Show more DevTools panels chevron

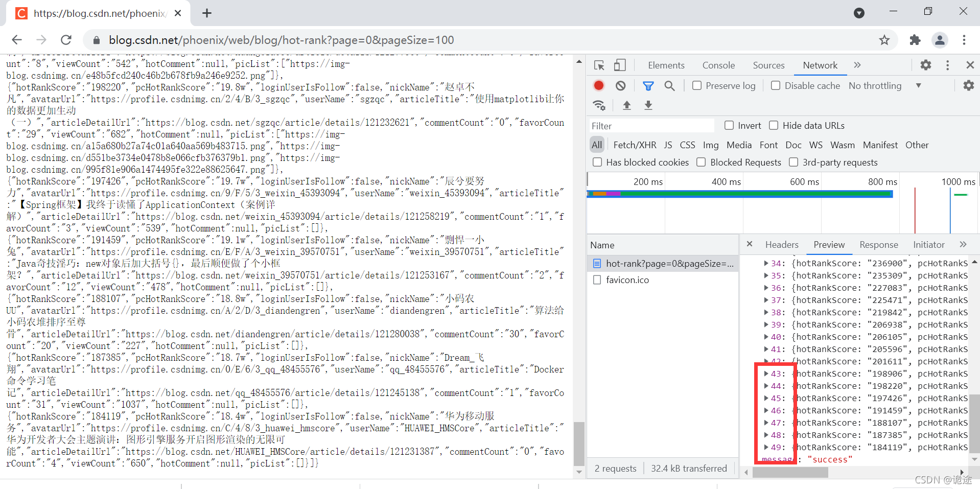(x=857, y=65)
